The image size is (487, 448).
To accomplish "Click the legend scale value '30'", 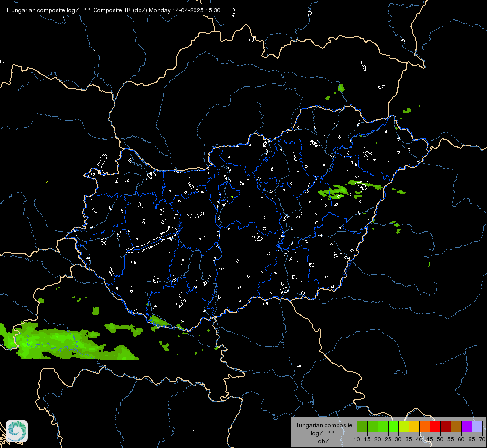I will 398,439.
